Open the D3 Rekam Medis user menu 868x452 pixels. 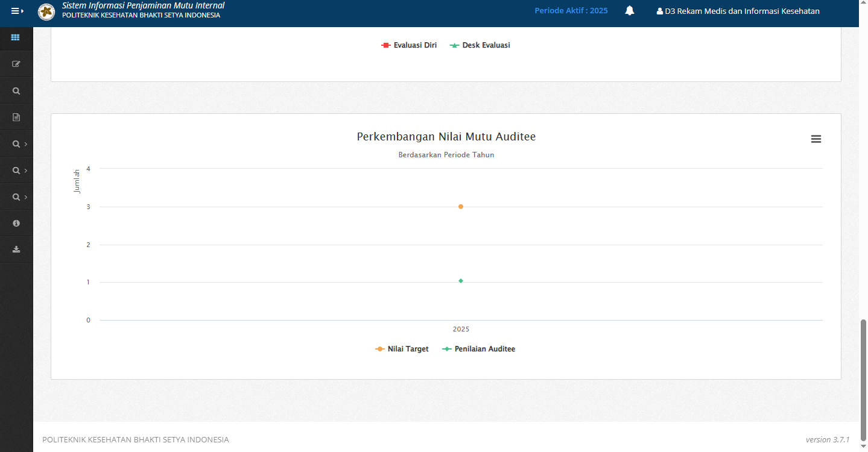pos(738,11)
